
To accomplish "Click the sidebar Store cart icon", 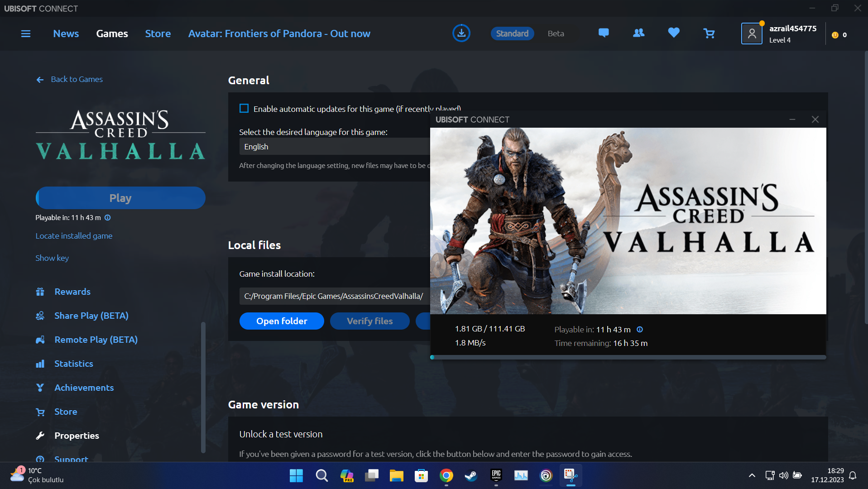I will pyautogui.click(x=40, y=412).
